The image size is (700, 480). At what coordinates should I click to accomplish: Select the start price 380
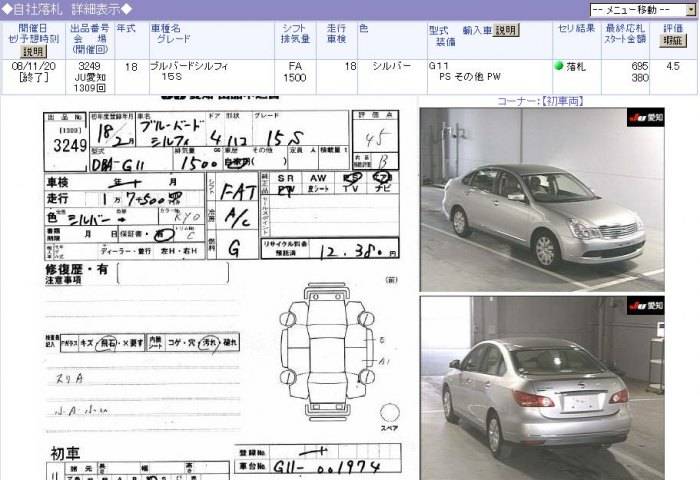(x=640, y=78)
